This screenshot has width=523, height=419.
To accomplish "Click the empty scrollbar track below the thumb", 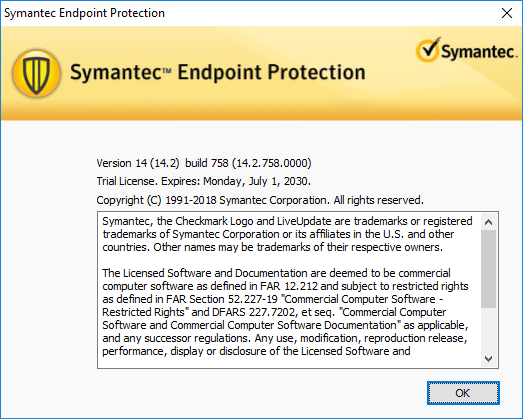I will 488,330.
